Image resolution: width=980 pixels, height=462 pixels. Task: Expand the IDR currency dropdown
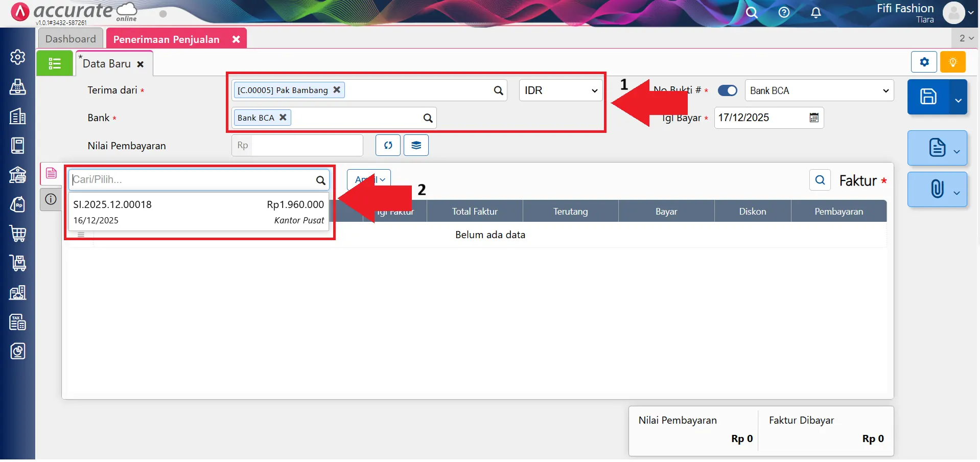[561, 90]
